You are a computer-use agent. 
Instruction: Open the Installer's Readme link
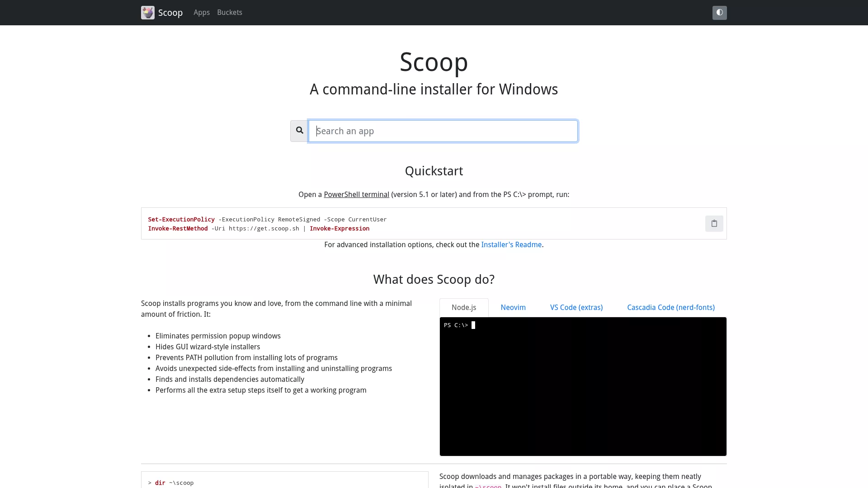[511, 245]
